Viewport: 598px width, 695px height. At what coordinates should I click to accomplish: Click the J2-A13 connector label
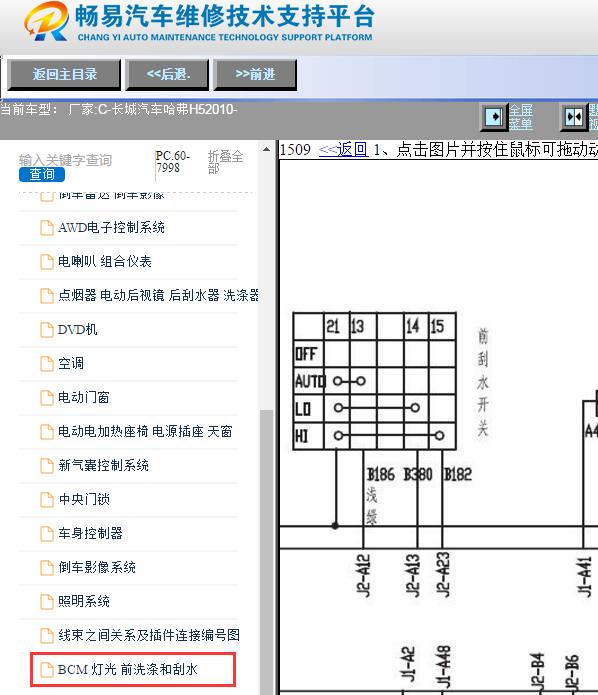click(413, 575)
